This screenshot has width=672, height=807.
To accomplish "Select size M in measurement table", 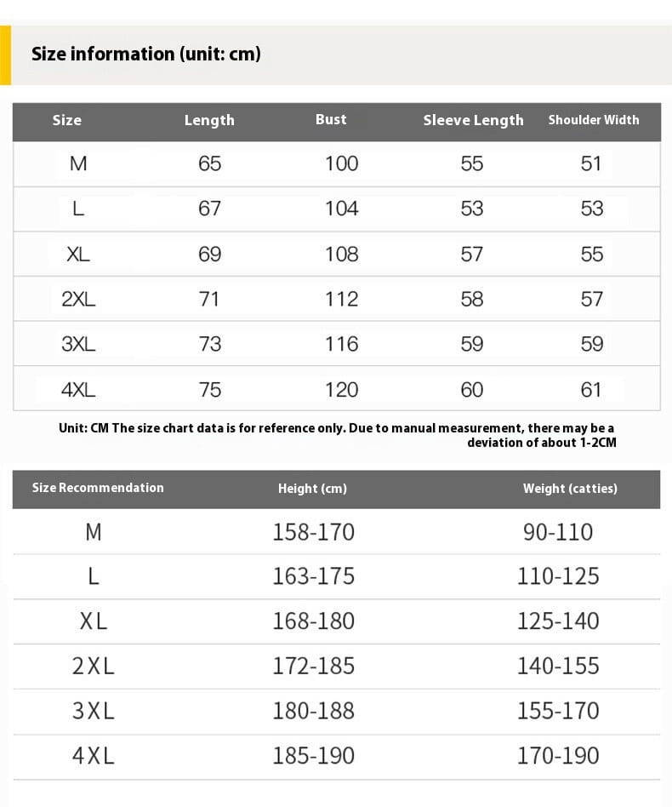I will pos(78,163).
